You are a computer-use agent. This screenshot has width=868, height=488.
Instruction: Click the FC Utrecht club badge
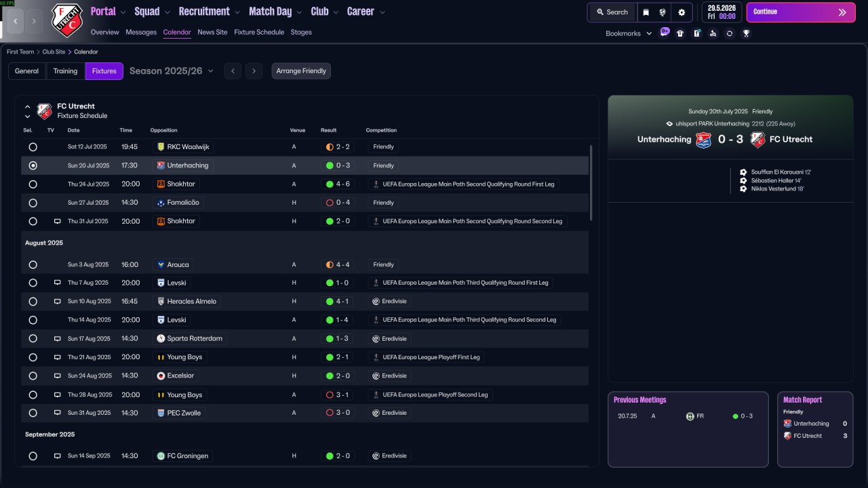point(67,20)
